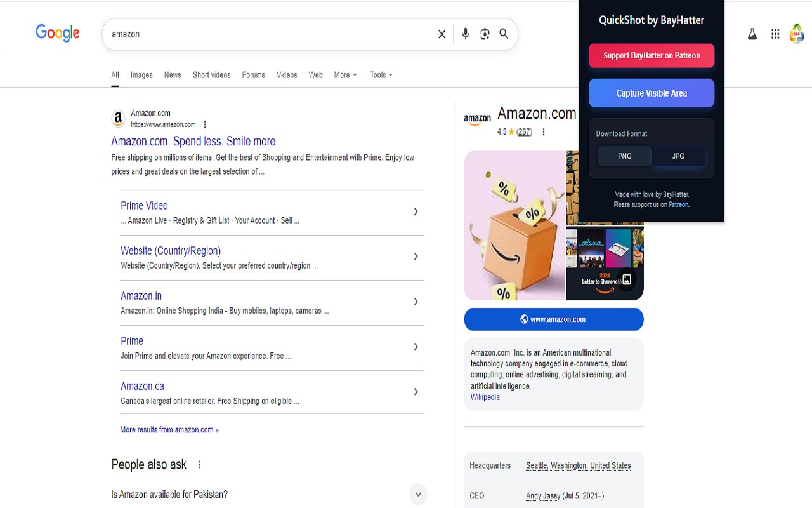Open the Amazon box with percent tags image
This screenshot has height=508, width=812.
pyautogui.click(x=514, y=225)
